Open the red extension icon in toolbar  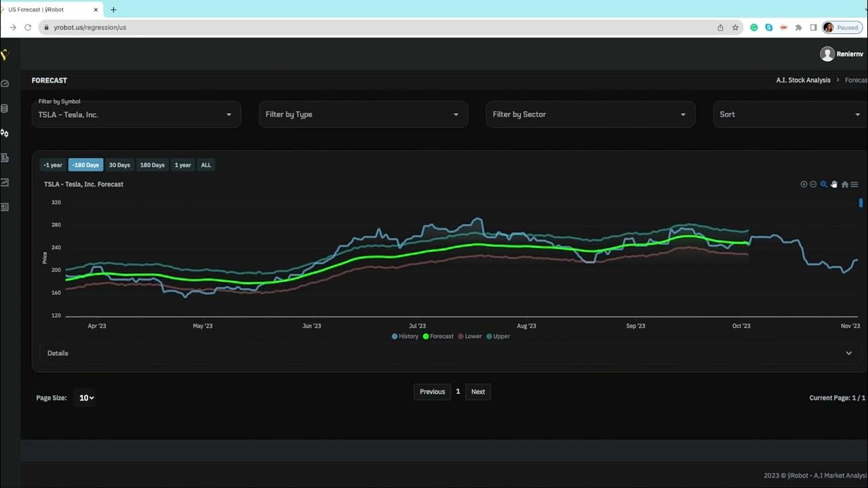784,28
